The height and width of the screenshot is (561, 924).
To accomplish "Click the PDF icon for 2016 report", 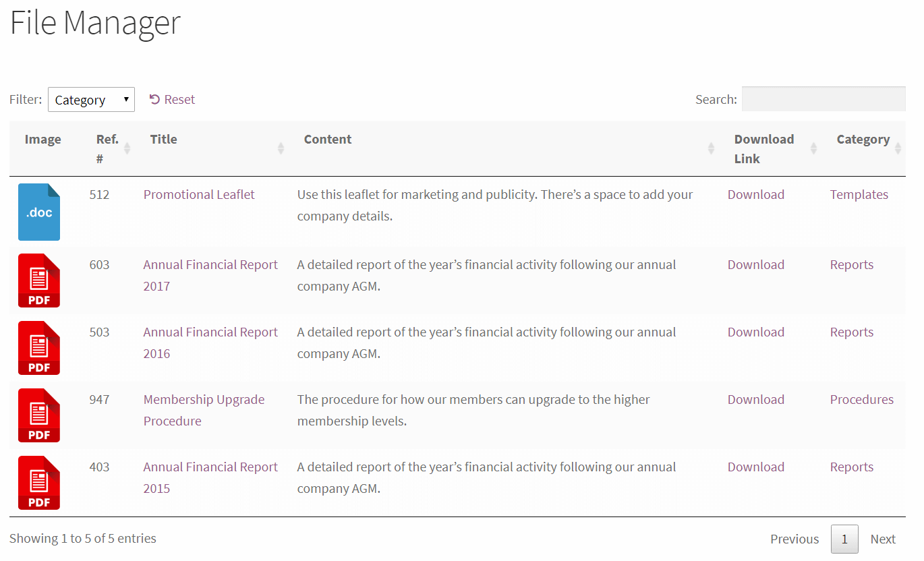I will [39, 348].
